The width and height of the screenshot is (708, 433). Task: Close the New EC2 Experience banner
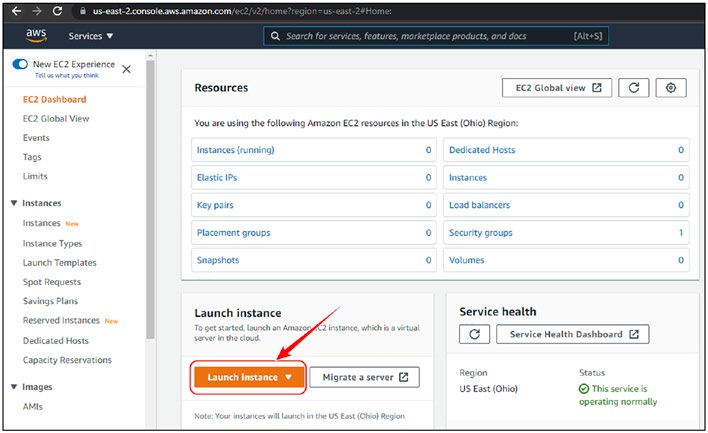[x=126, y=69]
